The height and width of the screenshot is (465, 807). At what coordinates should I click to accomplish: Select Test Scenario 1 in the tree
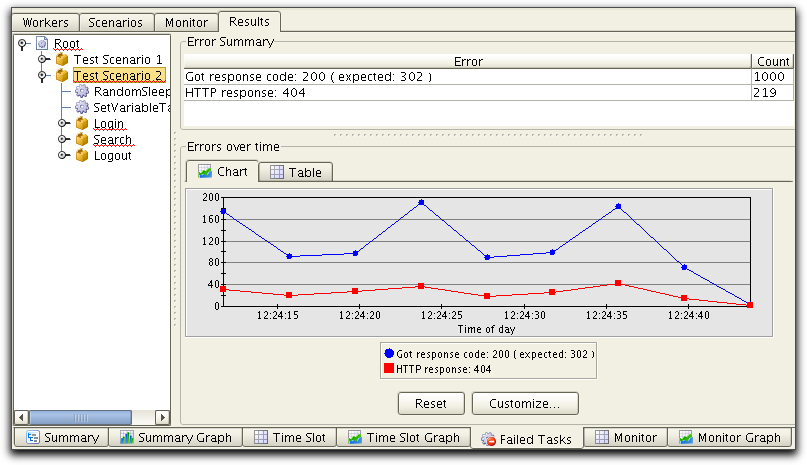[x=118, y=60]
